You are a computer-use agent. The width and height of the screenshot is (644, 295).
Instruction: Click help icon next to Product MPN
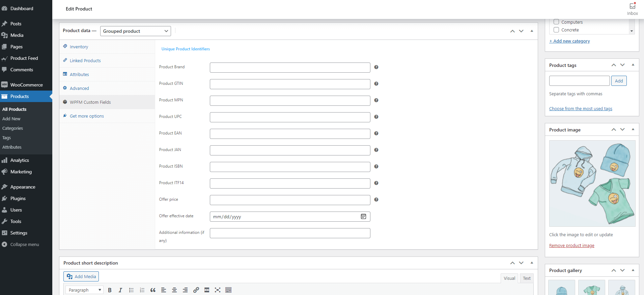pos(376,100)
